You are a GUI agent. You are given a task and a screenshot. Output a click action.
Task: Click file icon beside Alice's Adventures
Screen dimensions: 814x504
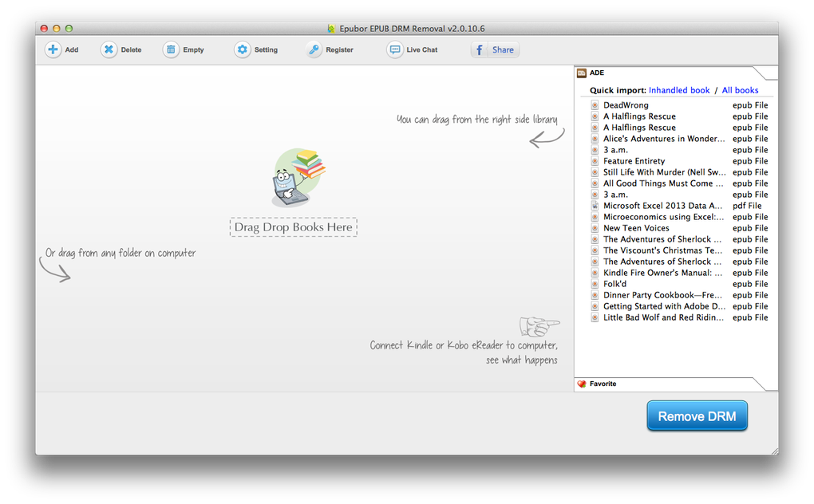coord(595,139)
